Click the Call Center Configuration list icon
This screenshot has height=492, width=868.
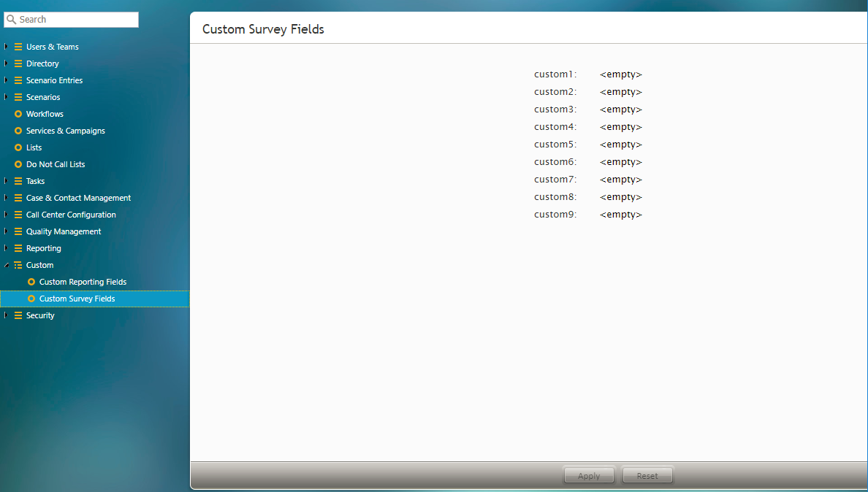coord(18,215)
